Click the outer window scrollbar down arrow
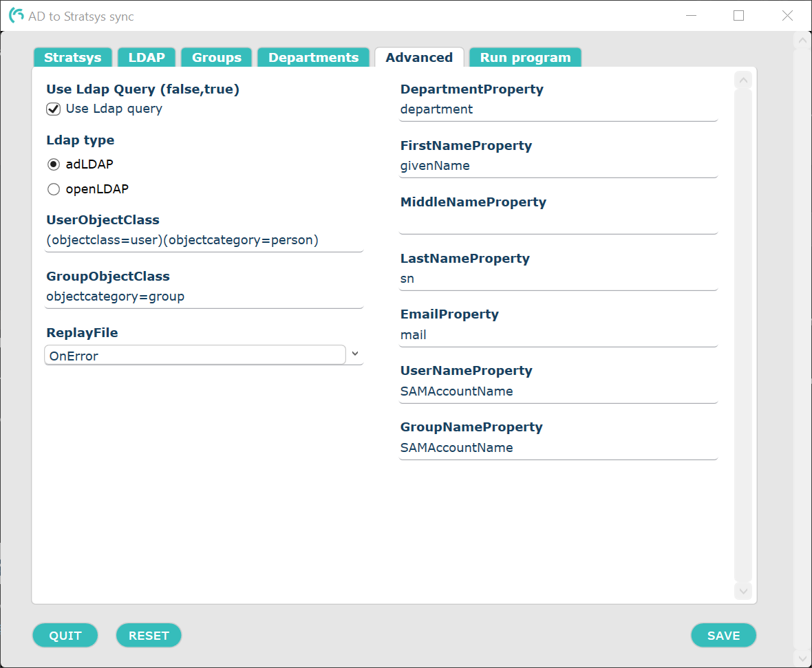 [x=802, y=658]
